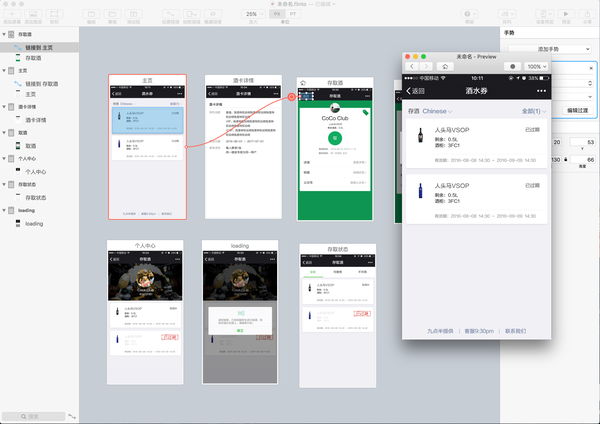Open the Help toolbar dropdown
600x424 pixels.
pos(470,14)
